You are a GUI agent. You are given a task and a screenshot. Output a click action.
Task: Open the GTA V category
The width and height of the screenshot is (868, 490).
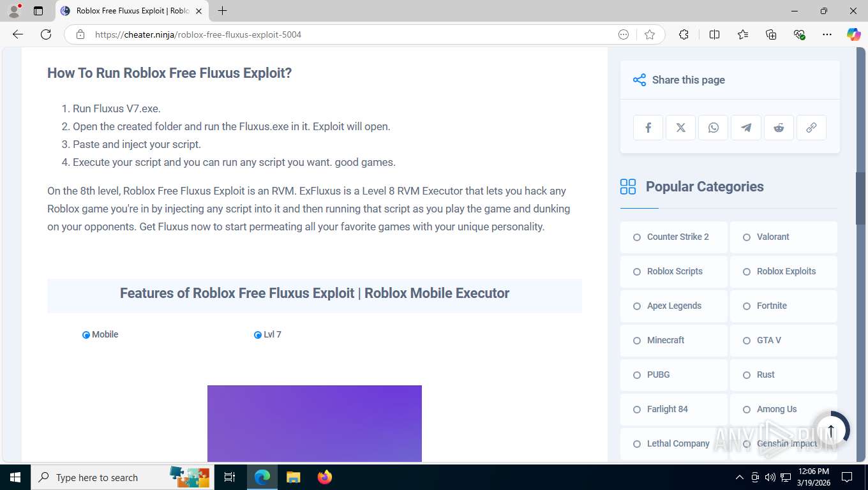(784, 340)
